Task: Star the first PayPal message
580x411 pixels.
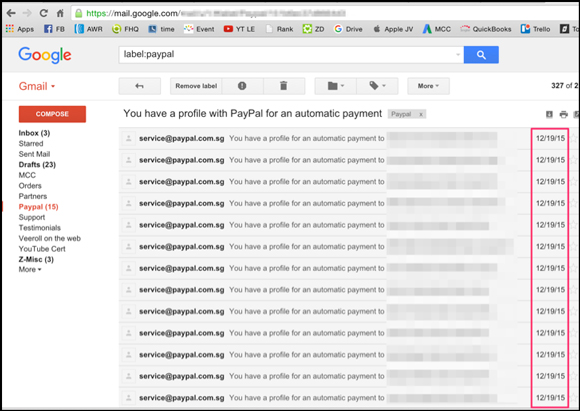Action: 573,139
